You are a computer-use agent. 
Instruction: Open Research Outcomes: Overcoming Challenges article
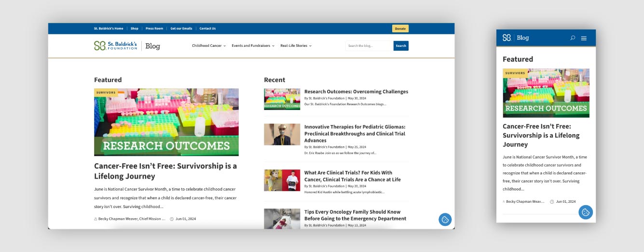(356, 92)
